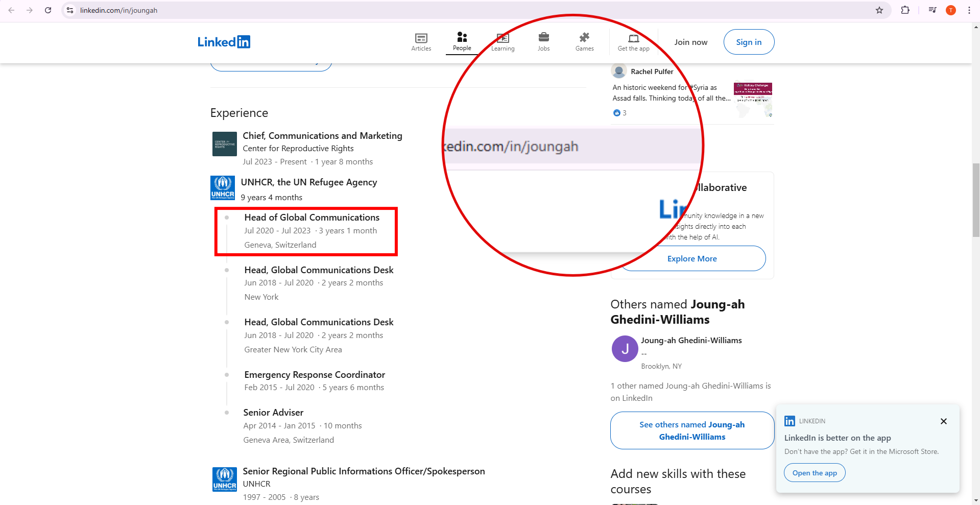The height and width of the screenshot is (505, 980).
Task: Click scrollbar down arrow
Action: (975, 500)
